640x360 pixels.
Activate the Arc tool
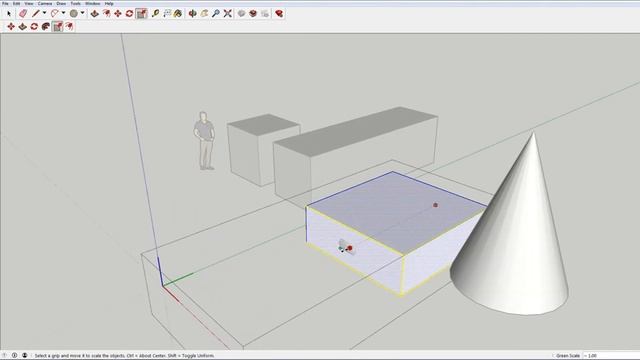54,13
